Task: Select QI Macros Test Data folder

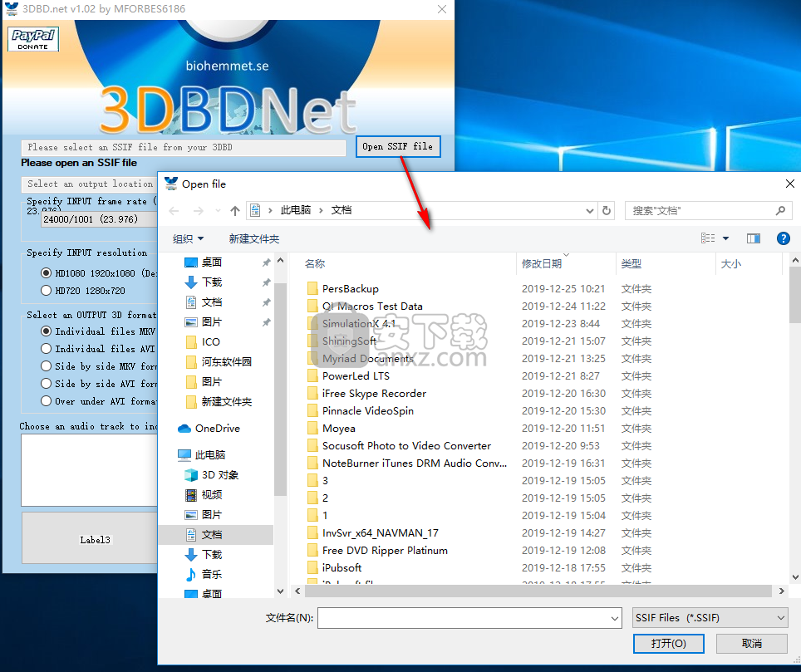Action: (372, 307)
